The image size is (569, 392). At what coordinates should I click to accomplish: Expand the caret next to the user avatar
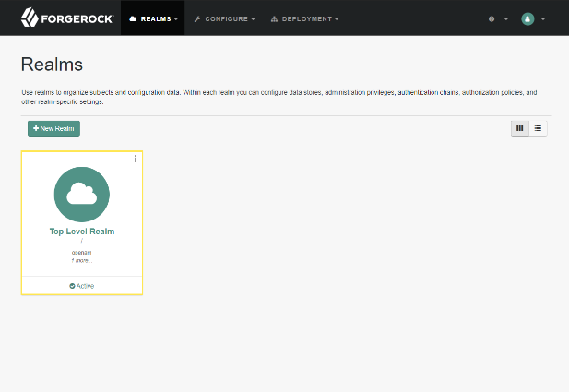click(543, 19)
